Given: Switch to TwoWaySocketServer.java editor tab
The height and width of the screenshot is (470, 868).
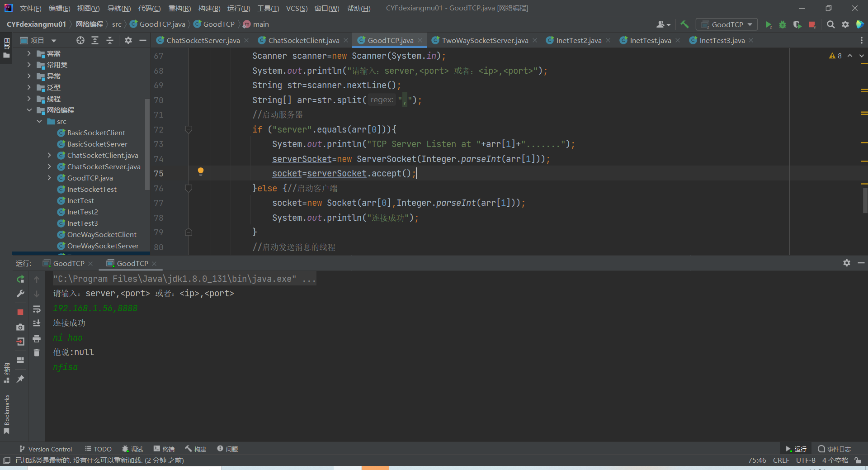Looking at the screenshot, I should 485,40.
